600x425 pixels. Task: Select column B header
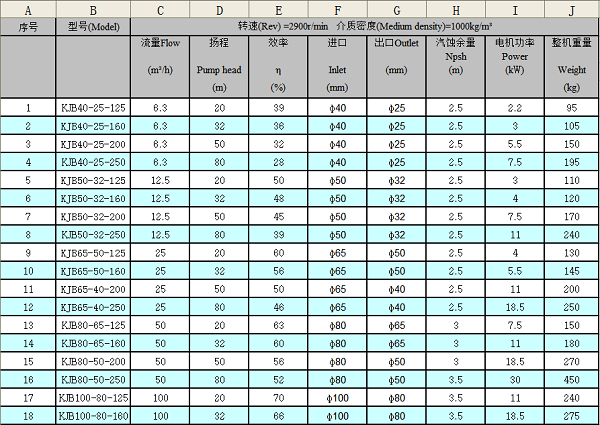pyautogui.click(x=92, y=9)
